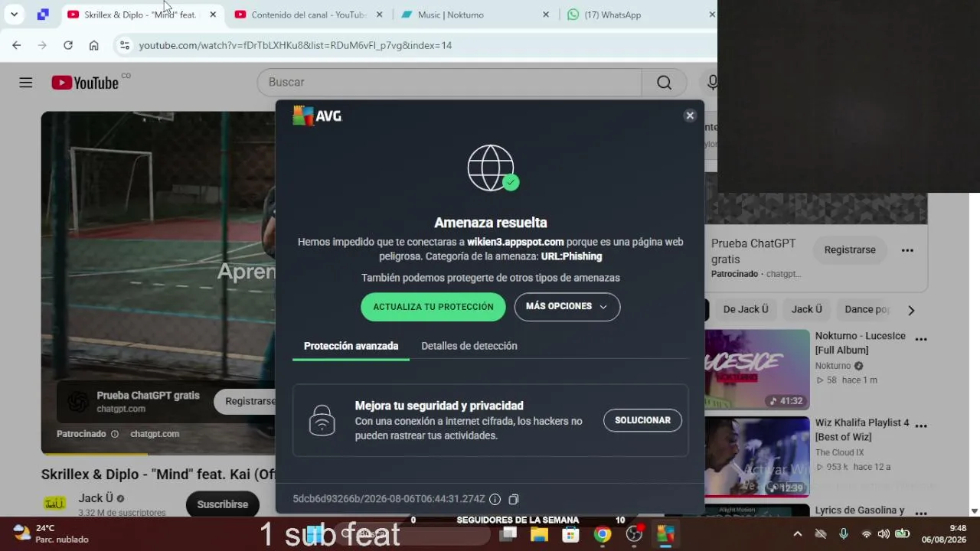Viewport: 980px width, 551px height.
Task: Open the Nokturno - LucesIce video thumbnail
Action: 756,370
